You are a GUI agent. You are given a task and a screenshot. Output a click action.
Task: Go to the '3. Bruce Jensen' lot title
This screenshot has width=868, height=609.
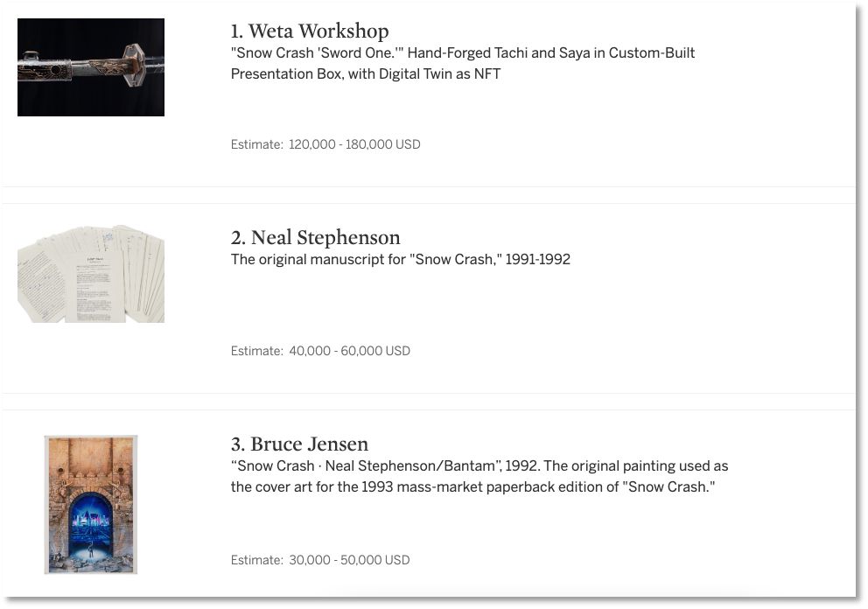click(x=299, y=444)
